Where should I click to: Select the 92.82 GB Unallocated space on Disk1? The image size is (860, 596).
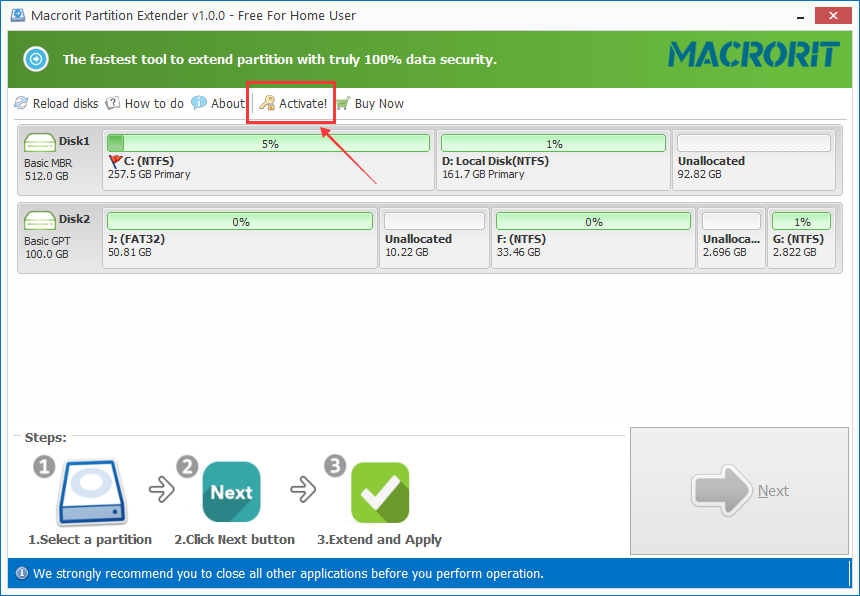753,167
